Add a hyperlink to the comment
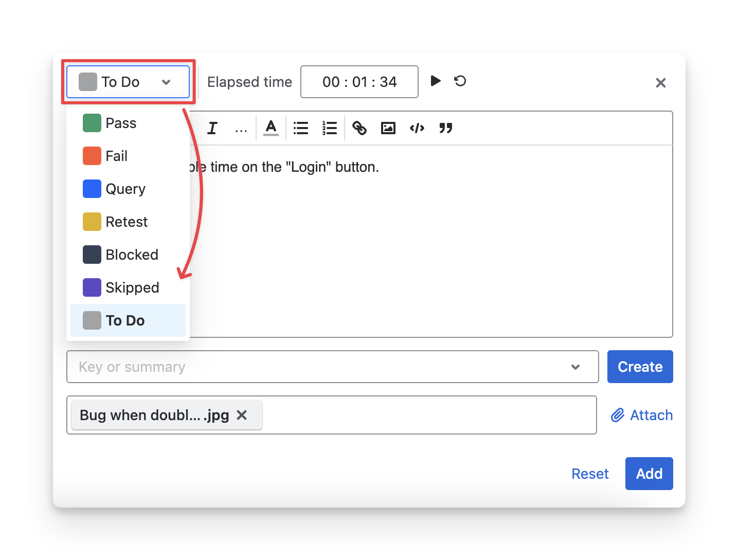The image size is (738, 560). click(359, 128)
